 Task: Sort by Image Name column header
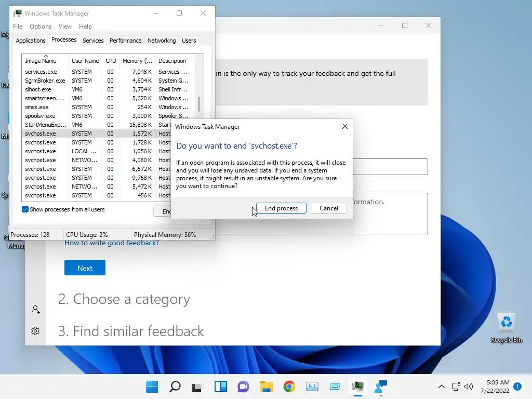point(46,61)
